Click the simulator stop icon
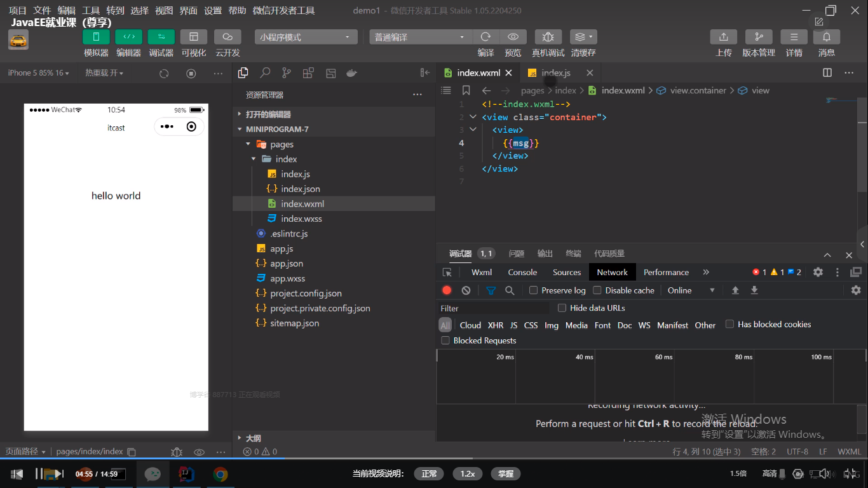The width and height of the screenshot is (868, 488). [191, 73]
